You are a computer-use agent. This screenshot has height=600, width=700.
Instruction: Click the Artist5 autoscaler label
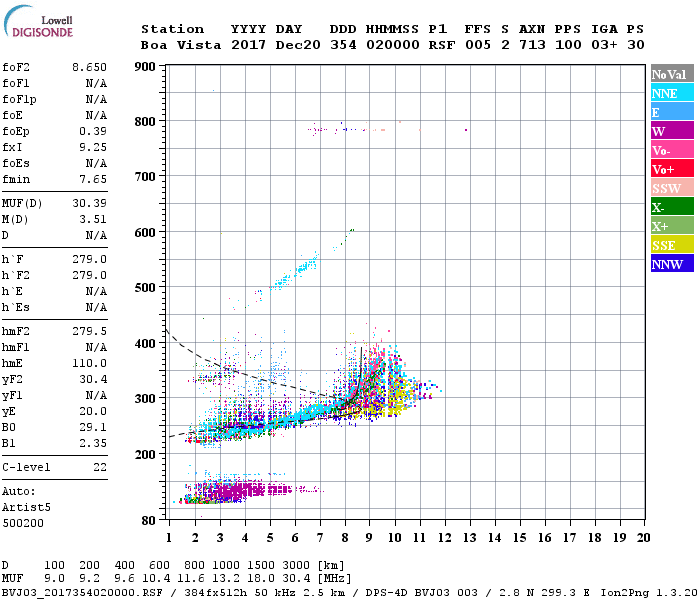(26, 508)
